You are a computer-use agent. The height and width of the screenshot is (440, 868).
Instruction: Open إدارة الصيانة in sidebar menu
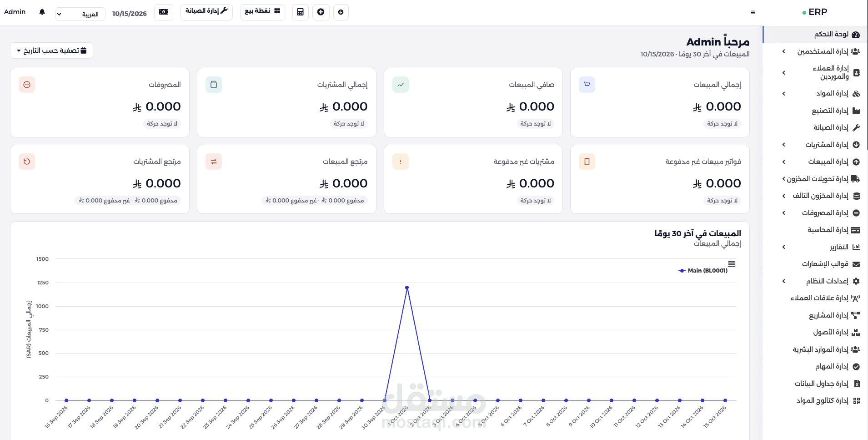815,127
